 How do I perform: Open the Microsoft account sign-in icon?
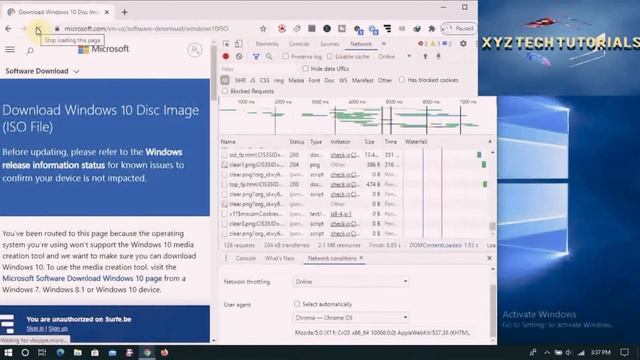(x=195, y=50)
